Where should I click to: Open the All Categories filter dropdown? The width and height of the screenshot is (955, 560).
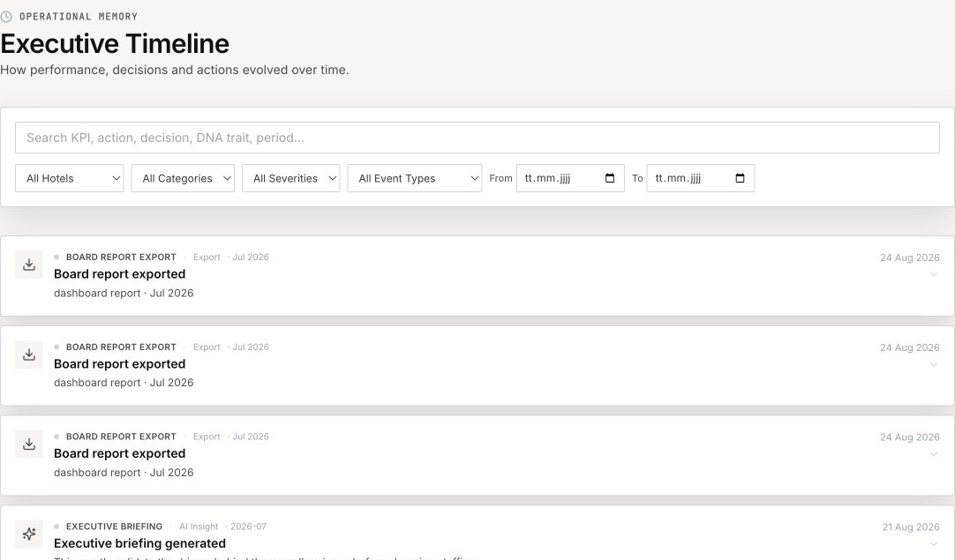pyautogui.click(x=183, y=178)
